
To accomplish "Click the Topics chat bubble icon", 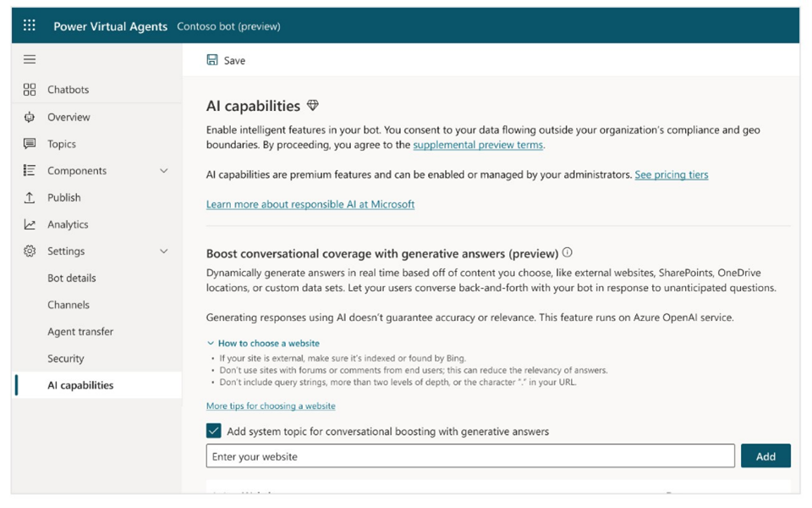I will point(30,144).
